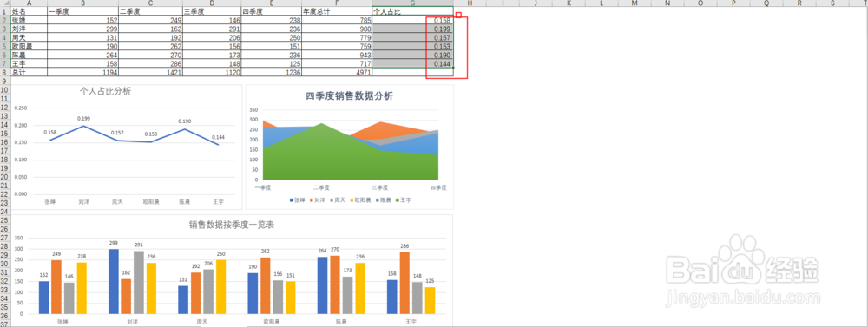The width and height of the screenshot is (868, 327).
Task: Click the 姓名 header cell
Action: 29,11
